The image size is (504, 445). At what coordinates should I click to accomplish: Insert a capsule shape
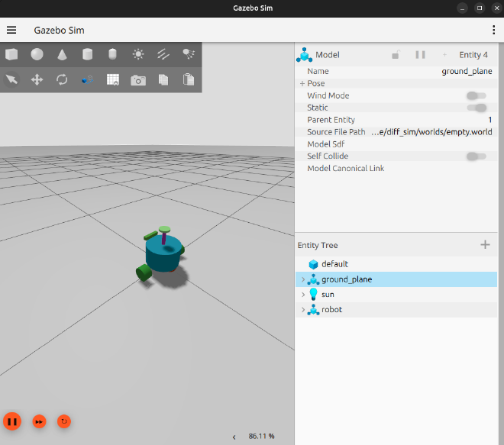[112, 54]
